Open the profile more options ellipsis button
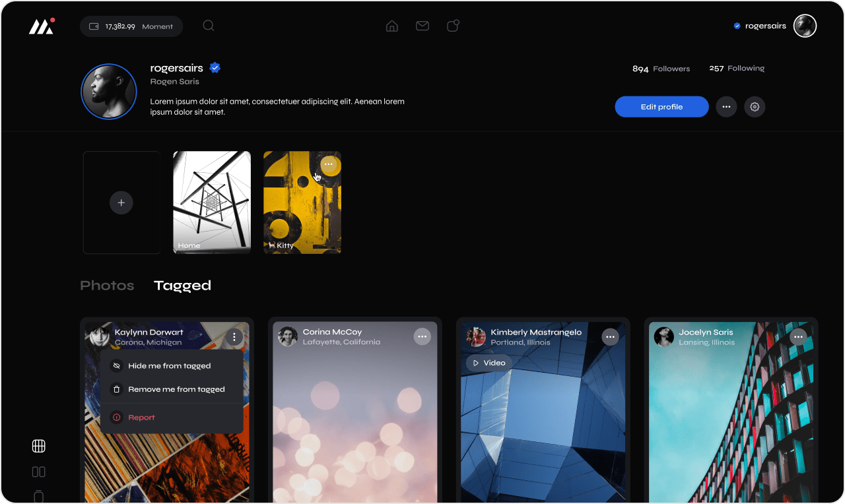 point(726,107)
